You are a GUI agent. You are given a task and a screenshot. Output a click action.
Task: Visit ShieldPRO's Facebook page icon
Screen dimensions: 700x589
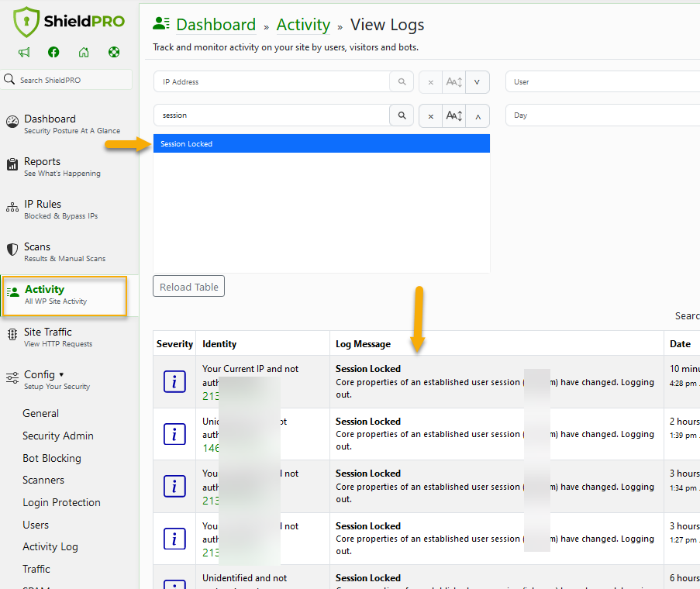(53, 52)
